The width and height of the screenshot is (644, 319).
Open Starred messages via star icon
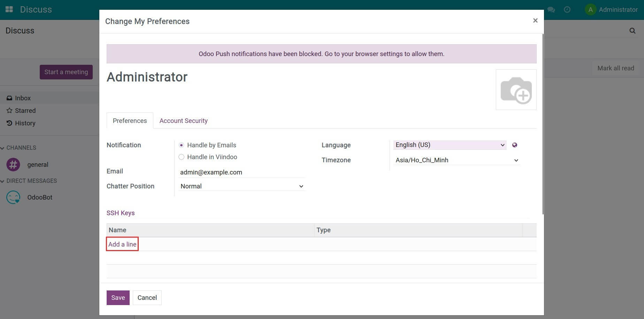[x=9, y=110]
